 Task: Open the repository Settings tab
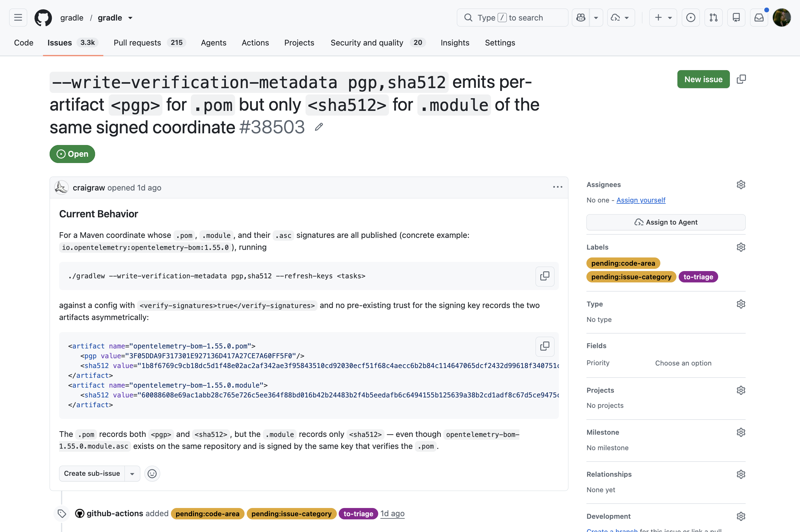pos(500,43)
